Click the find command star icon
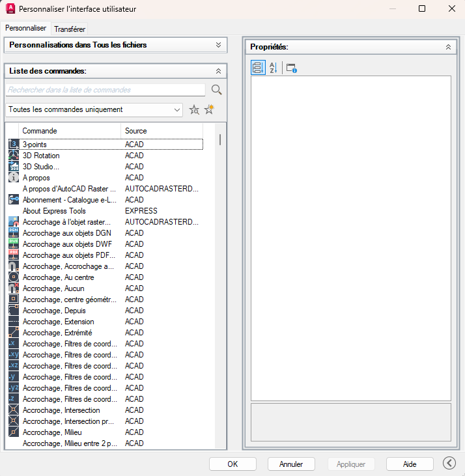 (x=194, y=109)
